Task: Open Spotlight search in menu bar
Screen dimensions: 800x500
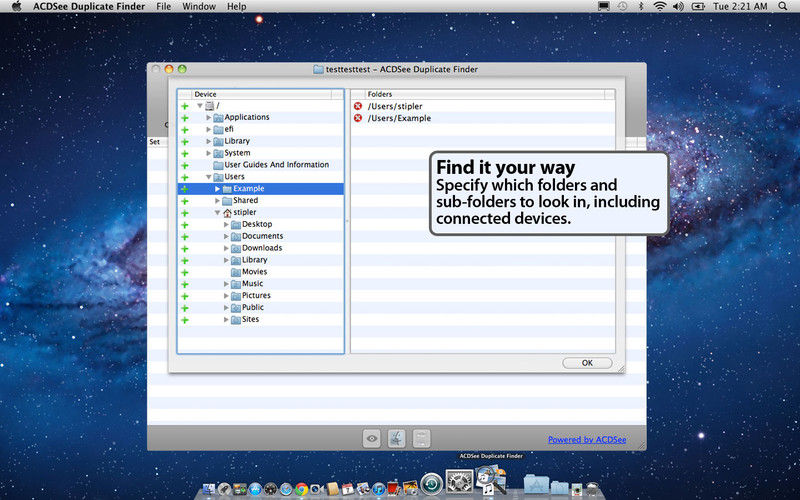Action: pos(782,6)
